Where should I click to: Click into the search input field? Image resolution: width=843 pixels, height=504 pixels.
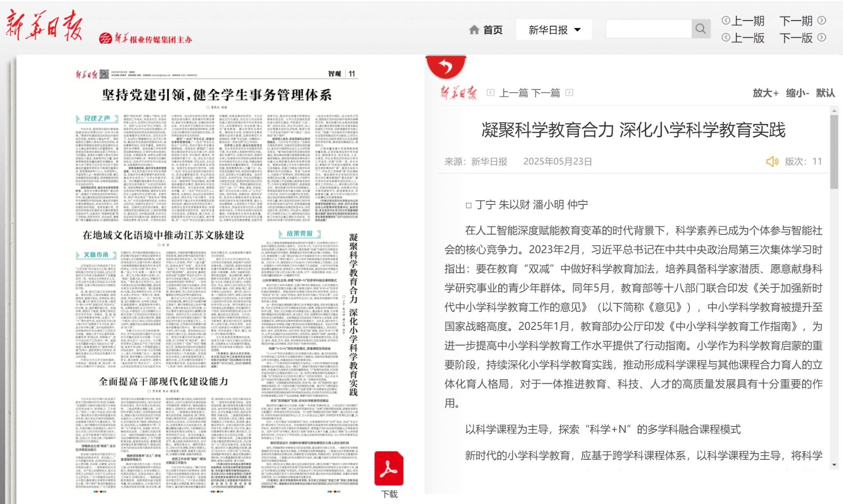[x=648, y=29]
